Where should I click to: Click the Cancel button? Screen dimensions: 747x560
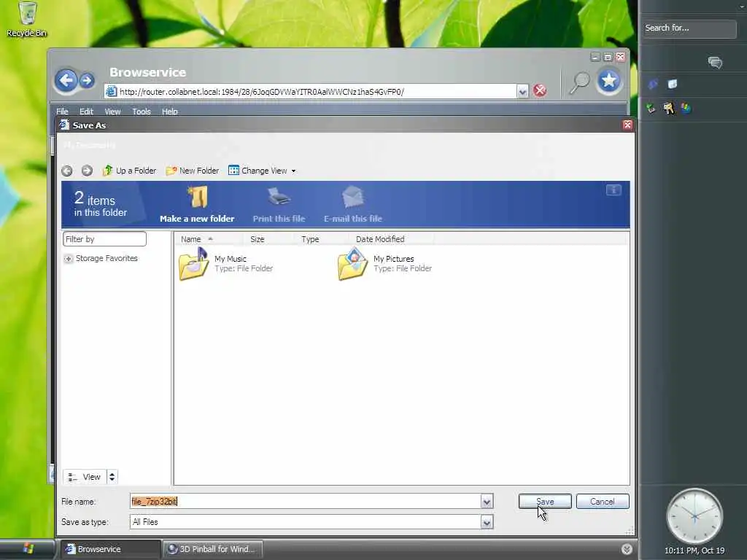(x=603, y=502)
